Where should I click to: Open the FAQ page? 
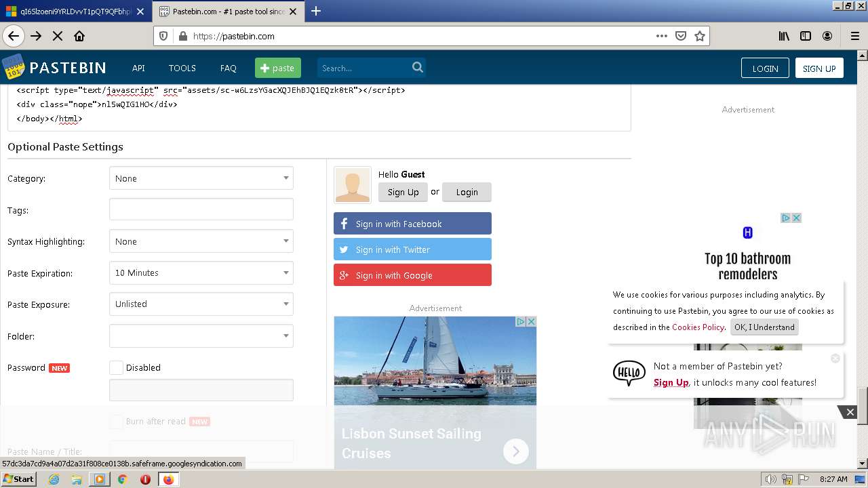tap(229, 68)
